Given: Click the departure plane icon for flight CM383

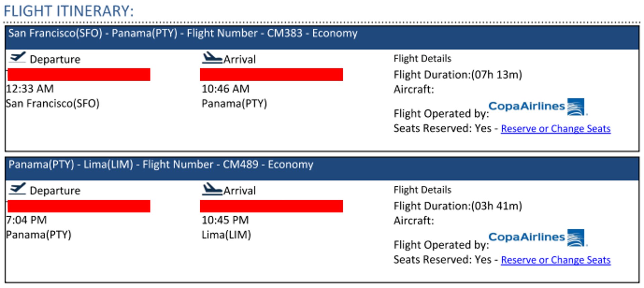Looking at the screenshot, I should click(x=17, y=57).
